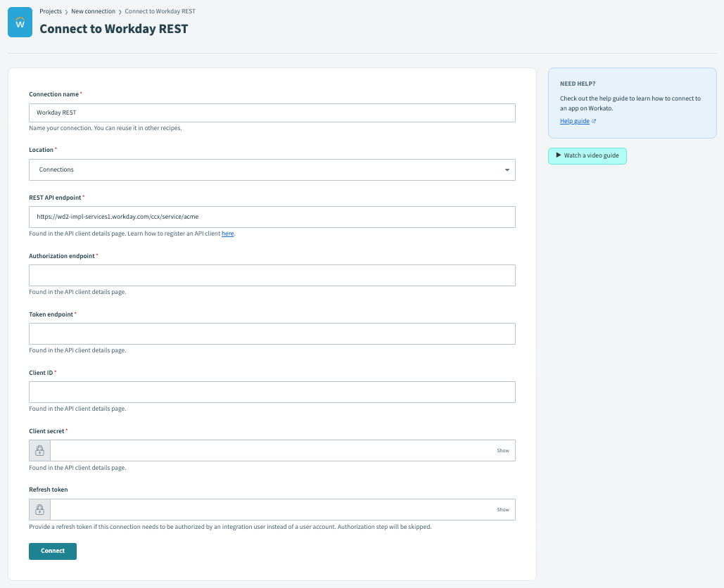Show the Refresh token value
This screenshot has width=724, height=588.
[502, 509]
